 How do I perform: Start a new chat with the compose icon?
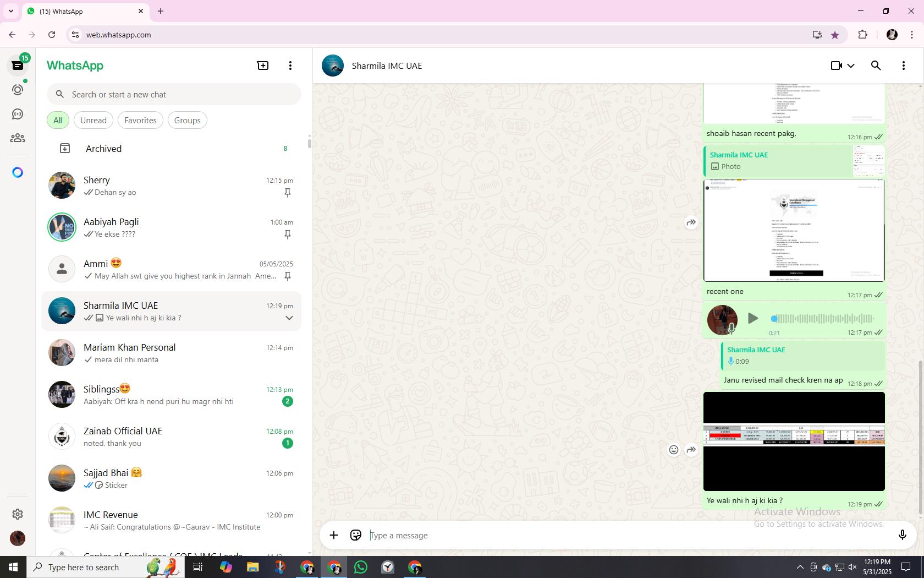pos(263,66)
